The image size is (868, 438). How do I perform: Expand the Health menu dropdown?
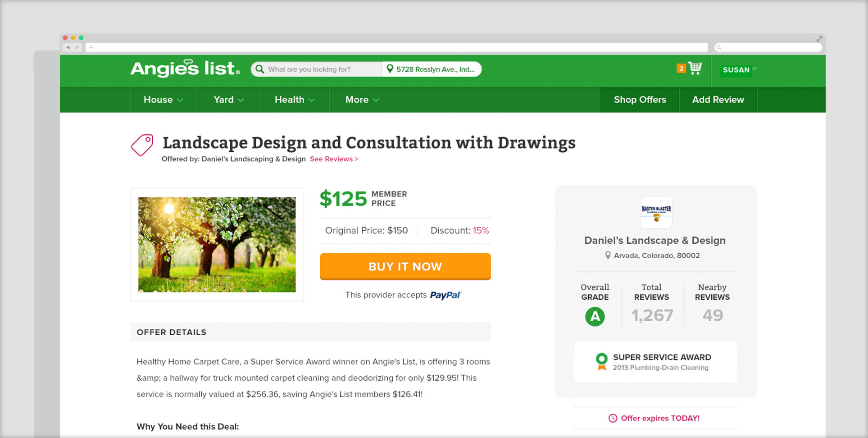point(295,100)
